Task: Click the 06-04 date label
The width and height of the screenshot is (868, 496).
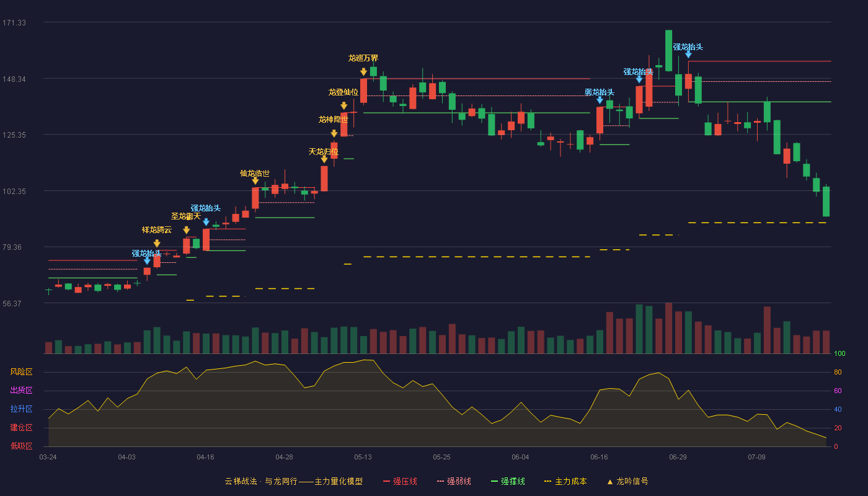Action: point(520,457)
